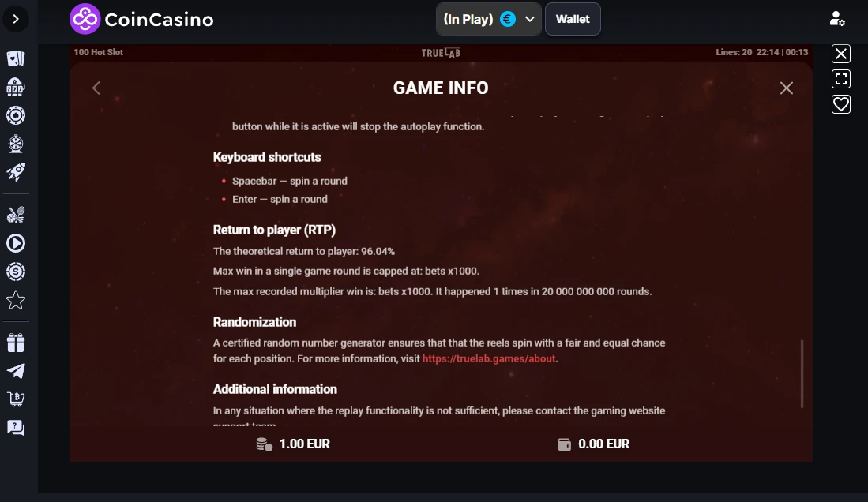Open the playing cards games icon
The height and width of the screenshot is (502, 868).
[x=16, y=58]
